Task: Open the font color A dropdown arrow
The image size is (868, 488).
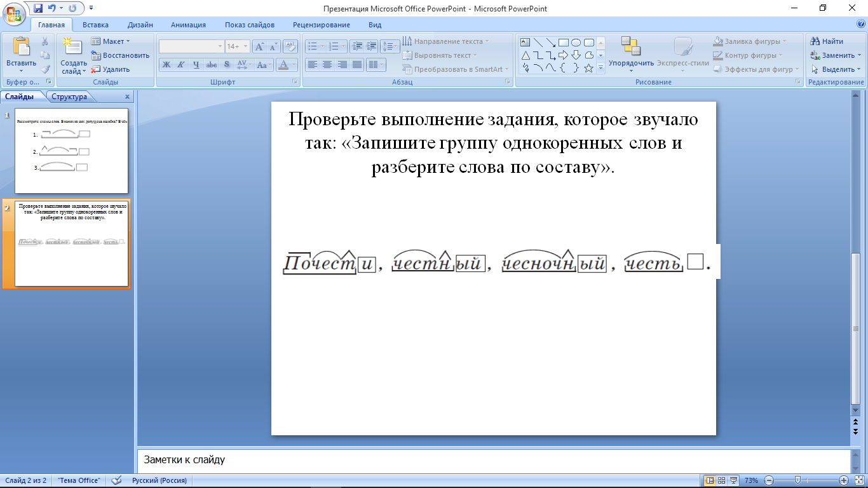Action: pyautogui.click(x=294, y=64)
